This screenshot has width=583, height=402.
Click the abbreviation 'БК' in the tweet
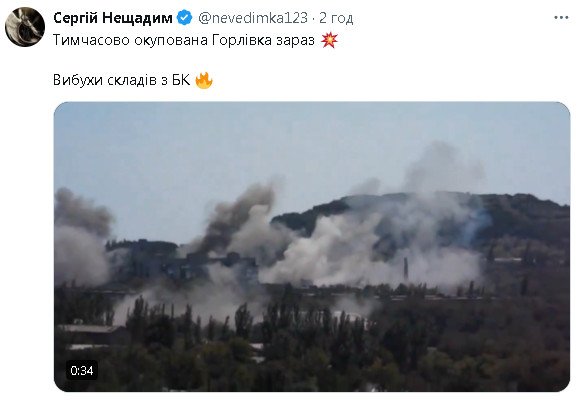(181, 80)
